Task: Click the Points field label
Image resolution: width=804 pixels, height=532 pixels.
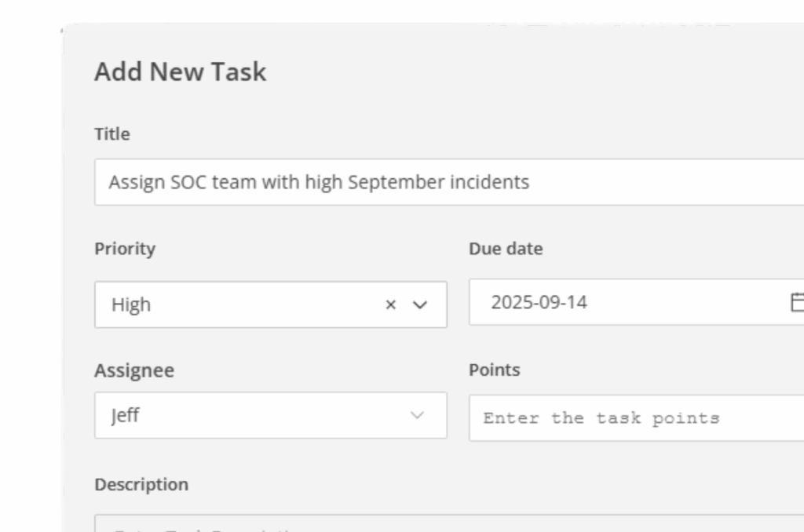Action: point(494,370)
